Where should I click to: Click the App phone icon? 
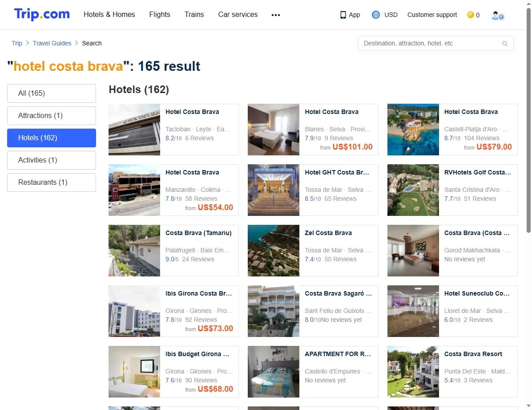pos(343,15)
